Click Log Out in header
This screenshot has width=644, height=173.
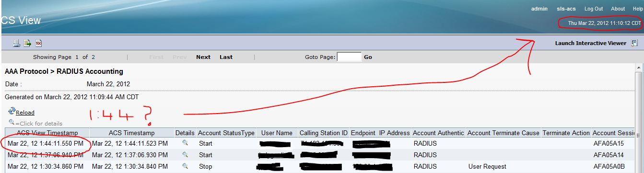[594, 9]
